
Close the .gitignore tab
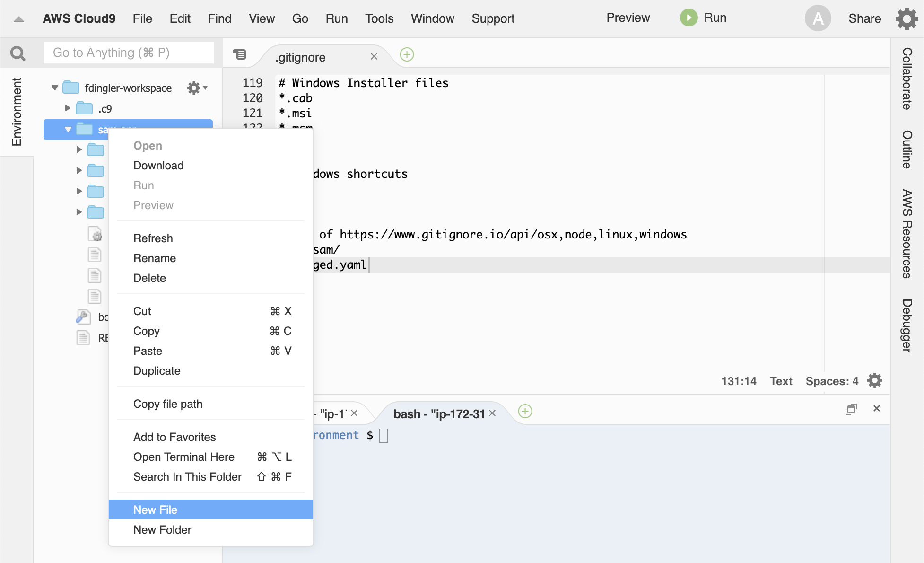point(374,56)
